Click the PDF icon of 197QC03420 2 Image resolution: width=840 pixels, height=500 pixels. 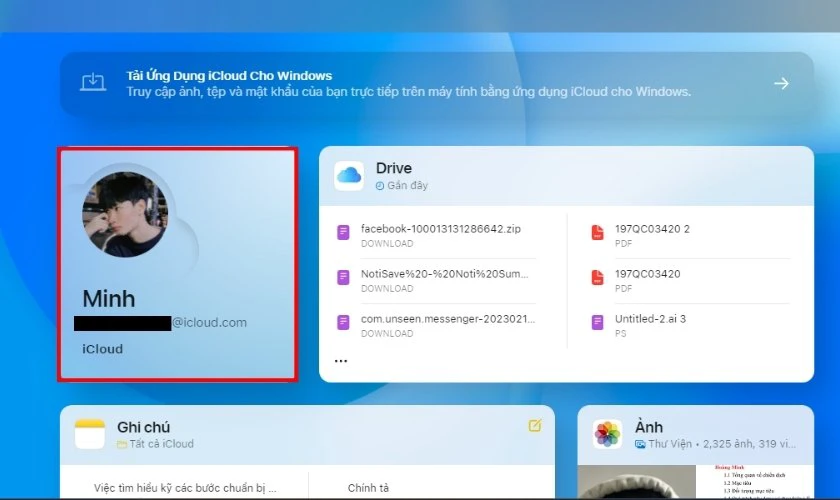[x=597, y=232]
